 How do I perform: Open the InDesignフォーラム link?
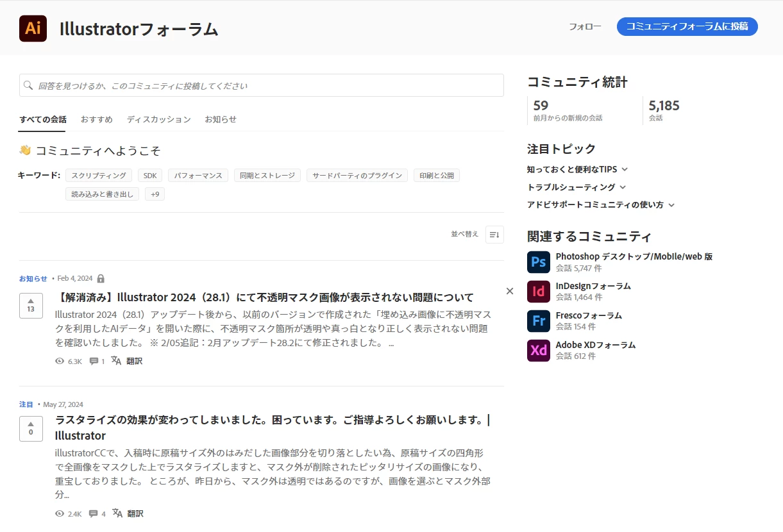[593, 286]
